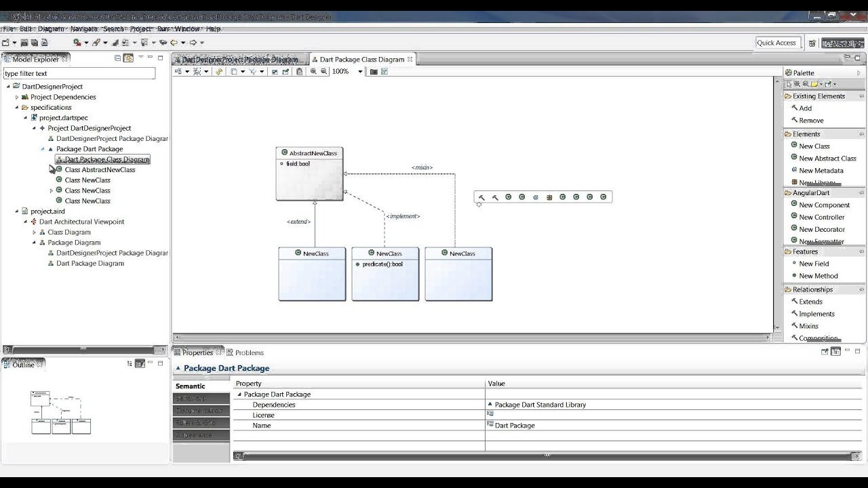Collapse the DartDesignerProject tree node
The width and height of the screenshot is (868, 488).
pyautogui.click(x=8, y=87)
